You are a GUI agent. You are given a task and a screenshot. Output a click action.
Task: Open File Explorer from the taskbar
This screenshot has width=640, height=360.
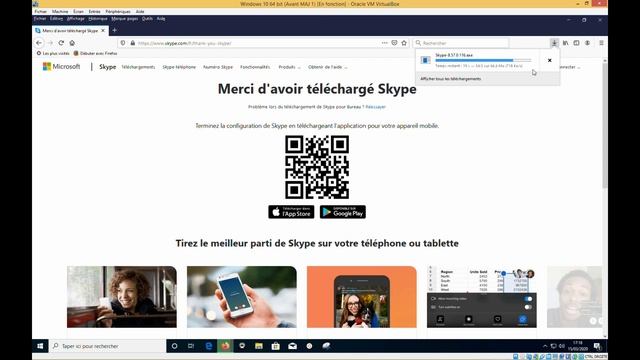259,346
